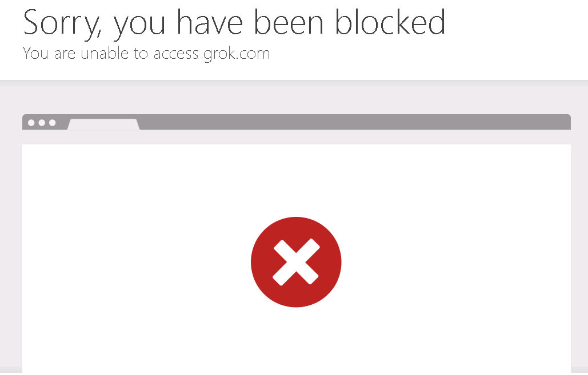588x375 pixels.
Task: Click the word "unable" in the subheading
Action: (105, 53)
